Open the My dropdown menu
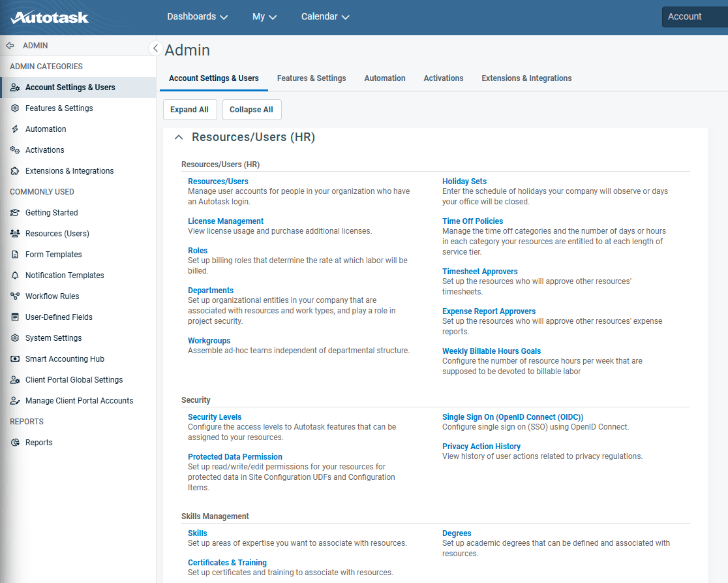This screenshot has width=728, height=583. (x=264, y=17)
